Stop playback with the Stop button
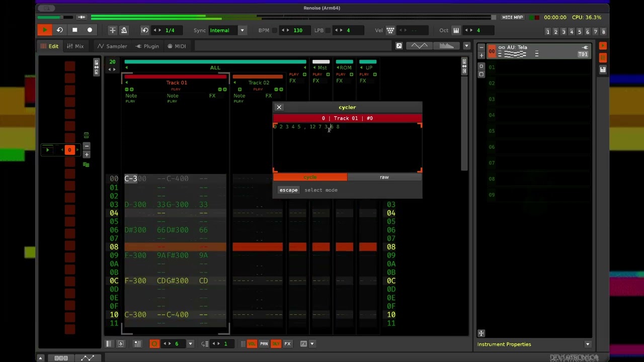Screen dimensions: 644x362 coord(74,30)
